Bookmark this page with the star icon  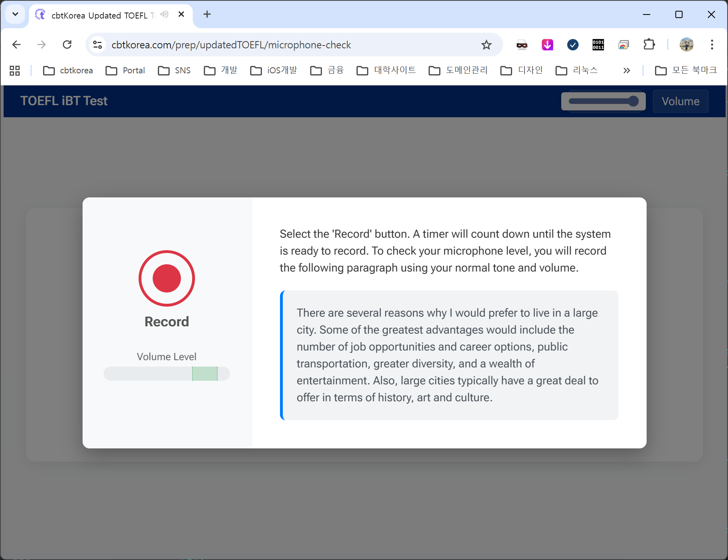(486, 45)
